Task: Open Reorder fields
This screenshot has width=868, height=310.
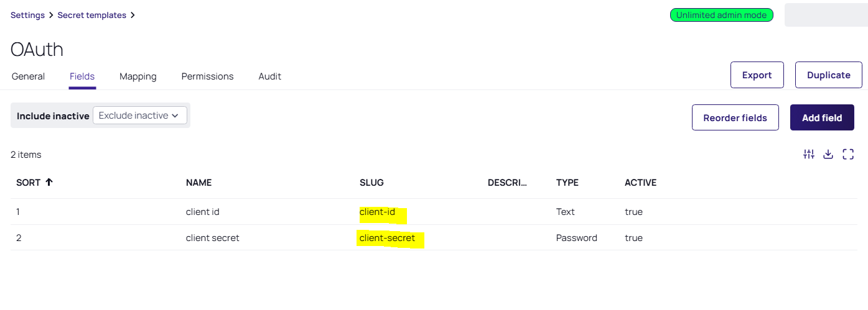Action: (735, 117)
